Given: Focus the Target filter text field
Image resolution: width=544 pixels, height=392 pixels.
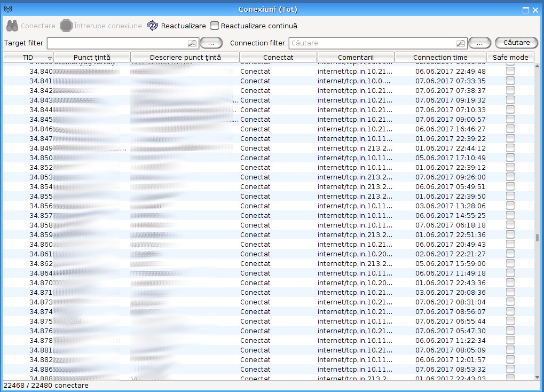Looking at the screenshot, I should pos(117,43).
